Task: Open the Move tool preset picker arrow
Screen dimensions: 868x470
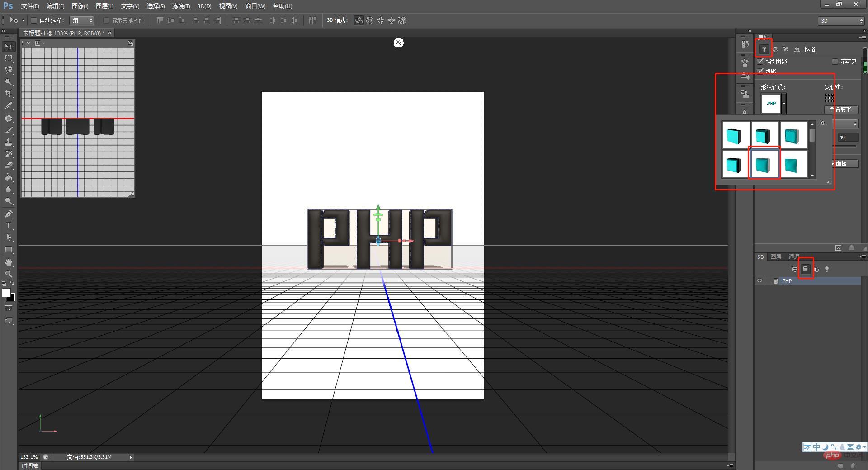Action: [23, 20]
